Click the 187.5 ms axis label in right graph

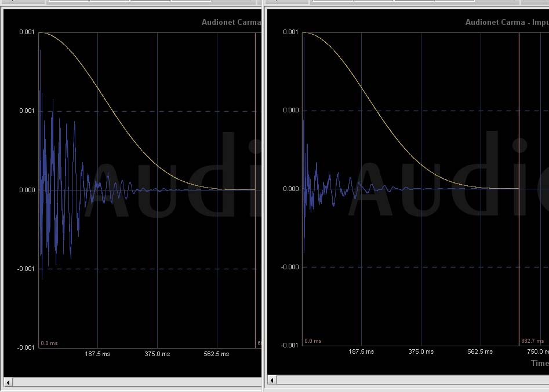point(361,351)
